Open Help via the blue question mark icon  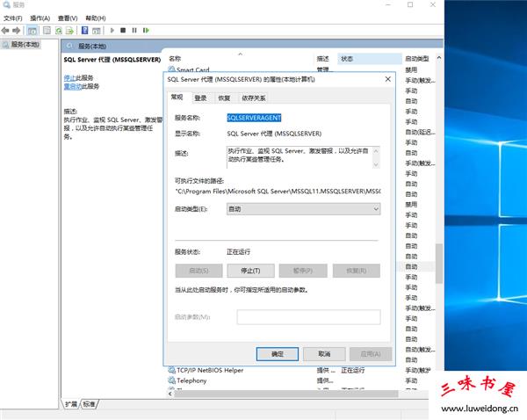click(84, 31)
